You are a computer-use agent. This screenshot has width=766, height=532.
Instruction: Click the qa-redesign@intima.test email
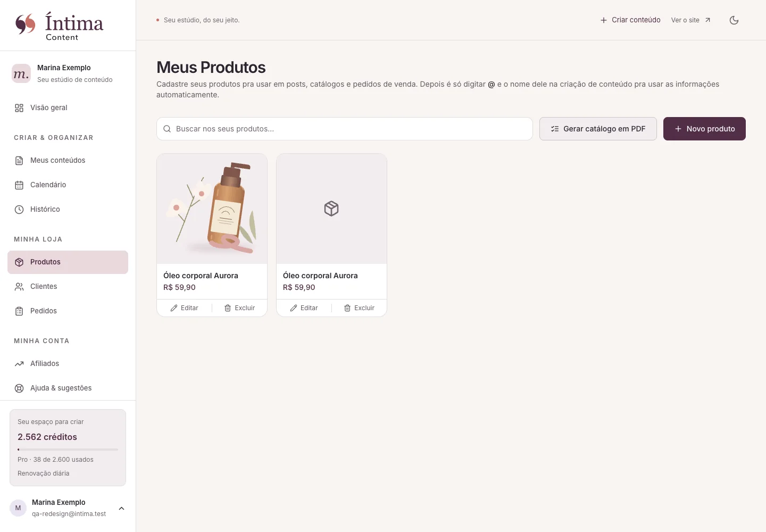[69, 514]
